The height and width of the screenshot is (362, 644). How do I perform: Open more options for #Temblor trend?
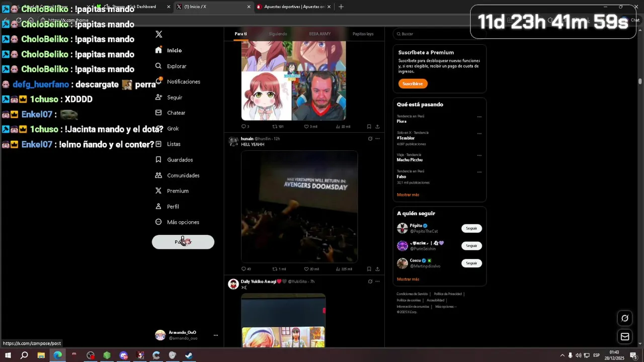479,133
